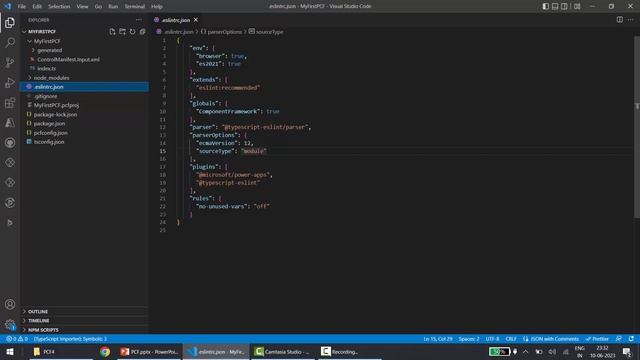640x360 pixels.
Task: Open the Explorer view in activity bar
Action: [10, 22]
